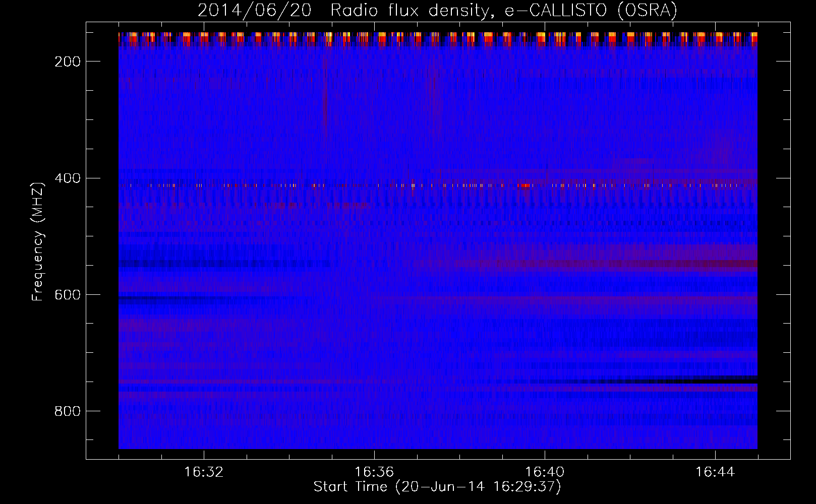816x504 pixels.
Task: Click the 16:32 time tick label
Action: click(x=204, y=472)
